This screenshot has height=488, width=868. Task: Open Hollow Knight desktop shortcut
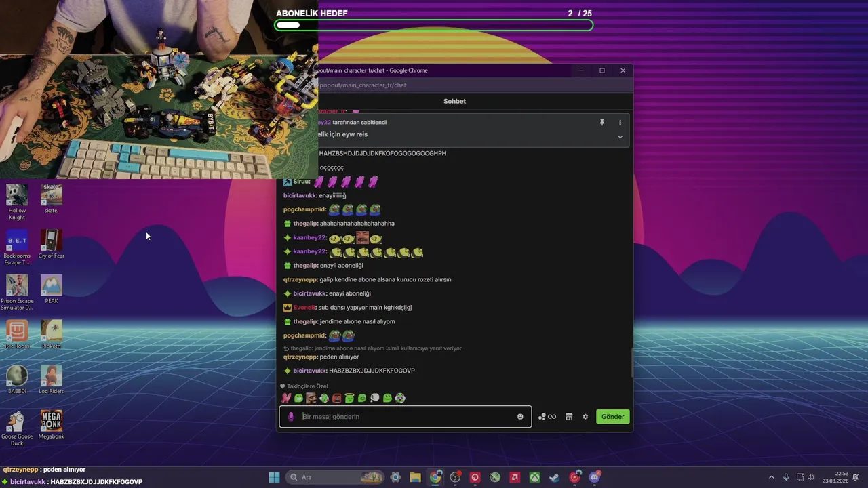coord(17,202)
